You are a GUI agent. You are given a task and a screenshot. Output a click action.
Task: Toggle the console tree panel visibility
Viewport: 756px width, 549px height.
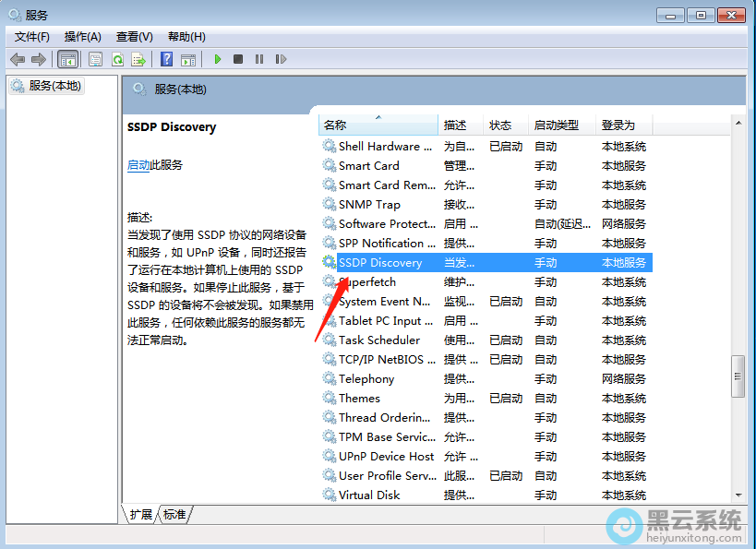[67, 59]
